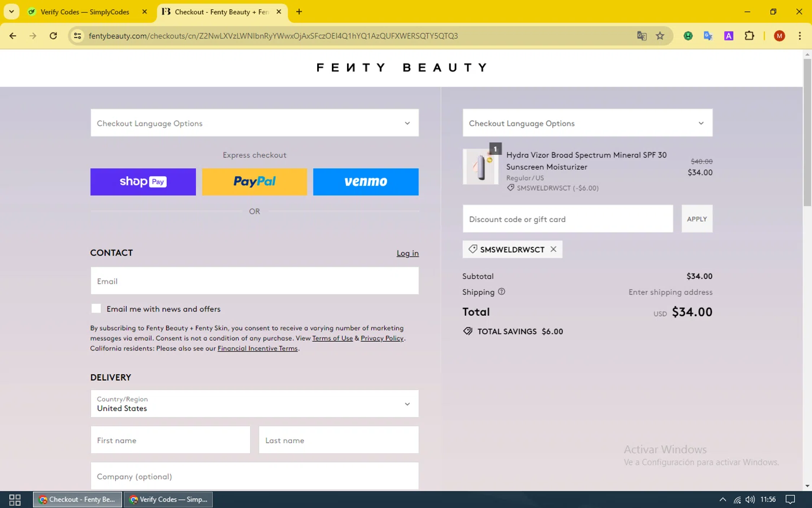Click the First name field
Image resolution: width=812 pixels, height=508 pixels.
pyautogui.click(x=171, y=440)
